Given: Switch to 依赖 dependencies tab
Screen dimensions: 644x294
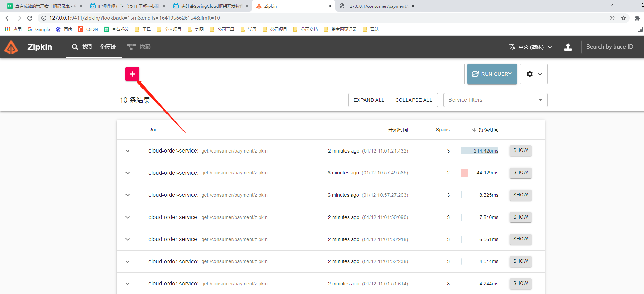Looking at the screenshot, I should (139, 47).
